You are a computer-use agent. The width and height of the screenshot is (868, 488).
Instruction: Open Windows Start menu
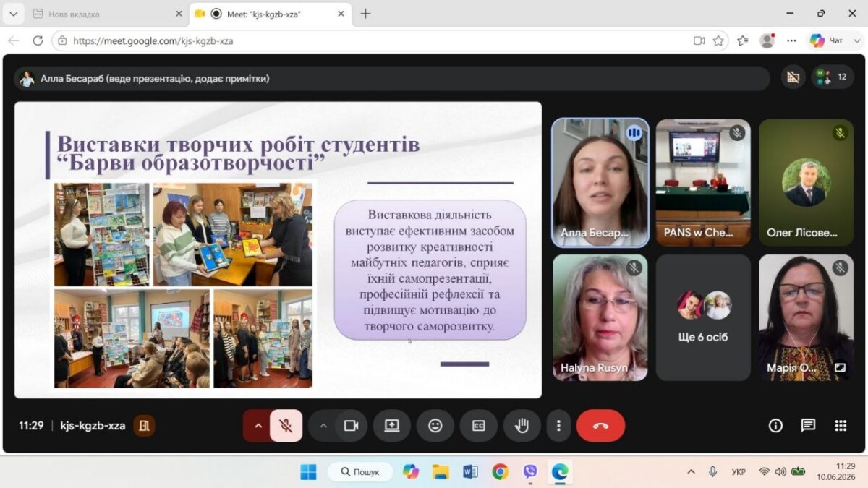pyautogui.click(x=308, y=472)
